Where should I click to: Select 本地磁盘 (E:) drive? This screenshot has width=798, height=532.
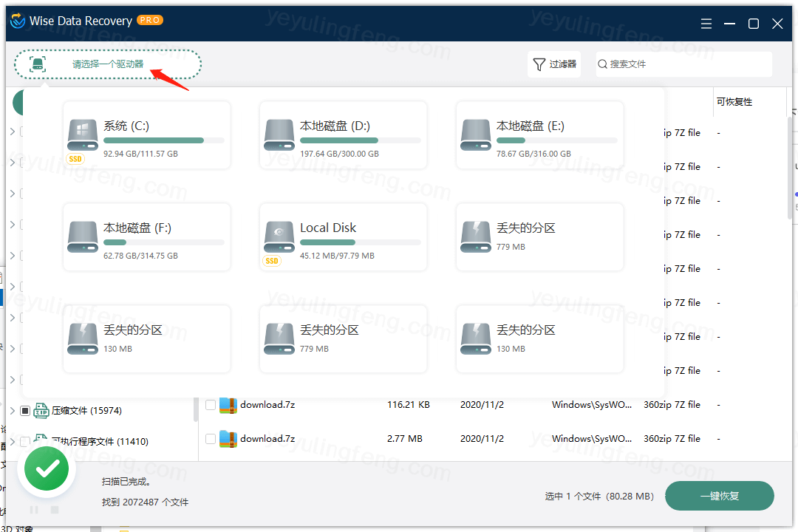pos(539,135)
